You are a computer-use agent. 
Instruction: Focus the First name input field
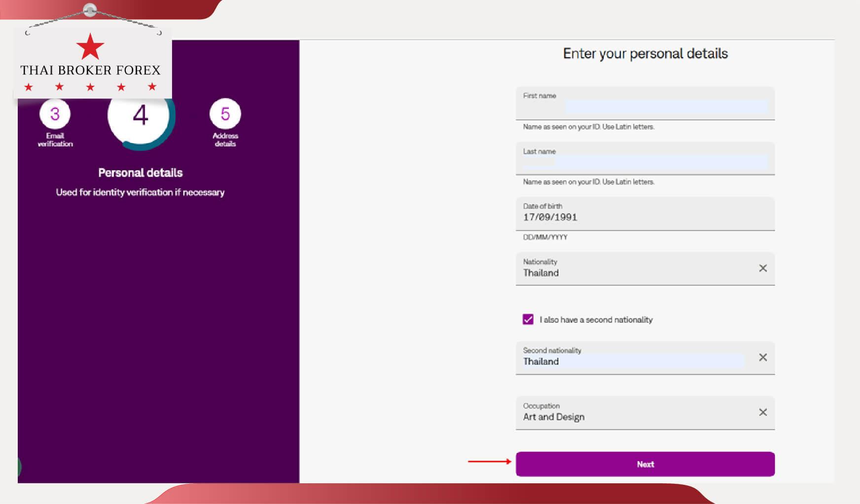tap(666, 106)
